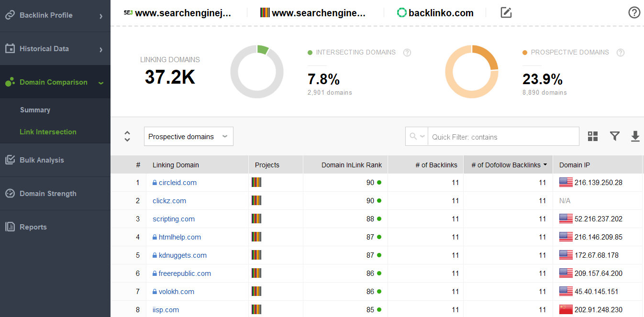Click the US flag in scripting.com row

click(566, 219)
